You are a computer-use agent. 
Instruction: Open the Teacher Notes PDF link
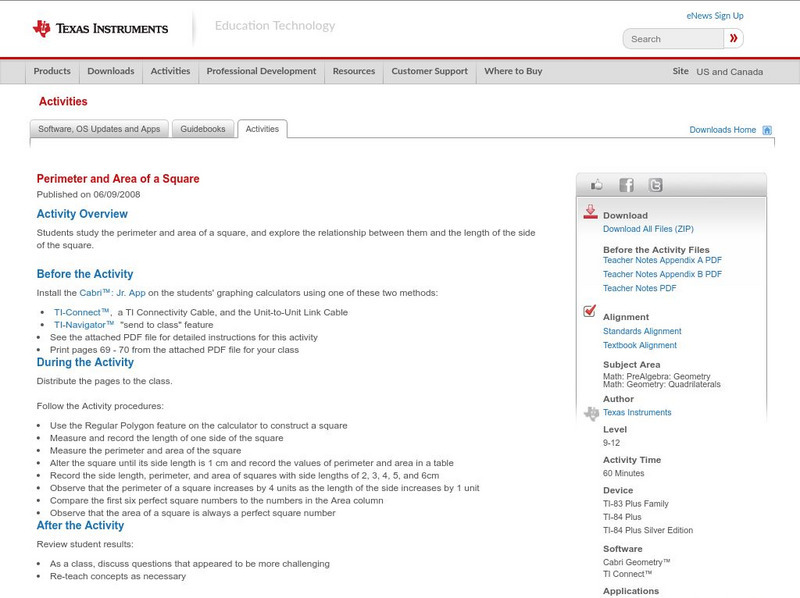[x=639, y=288]
